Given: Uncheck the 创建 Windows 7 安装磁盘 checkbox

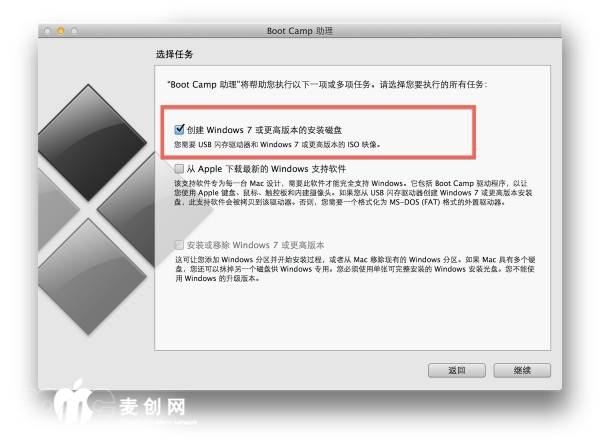Looking at the screenshot, I should pyautogui.click(x=179, y=130).
